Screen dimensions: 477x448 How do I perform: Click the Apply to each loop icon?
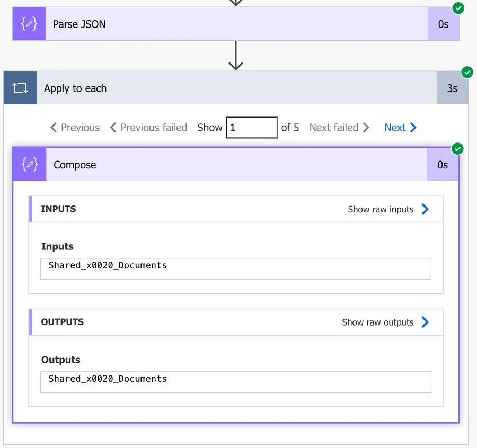click(x=20, y=88)
